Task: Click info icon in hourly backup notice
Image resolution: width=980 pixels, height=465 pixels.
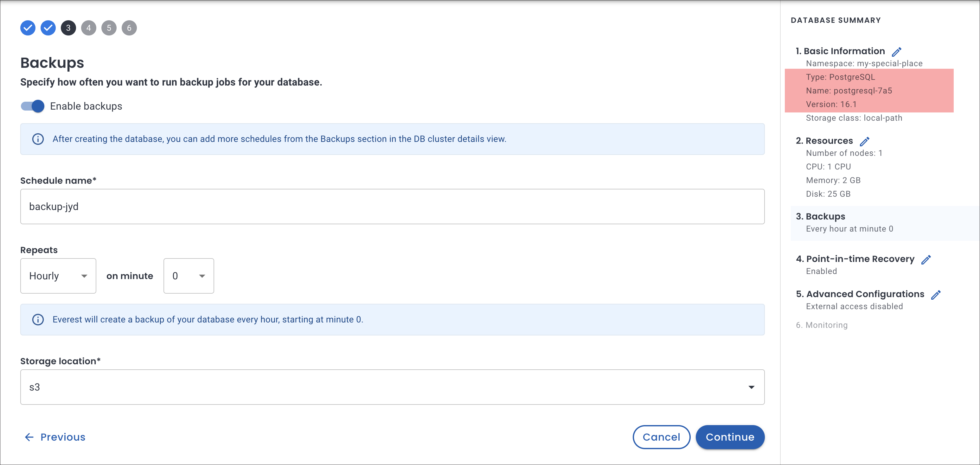Action: pos(38,319)
